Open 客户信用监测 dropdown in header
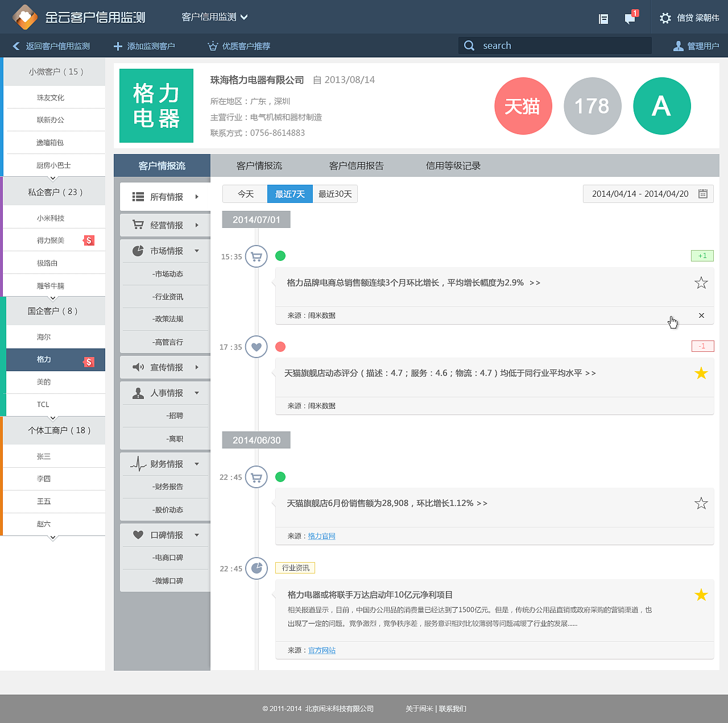Viewport: 728px width, 723px height. [x=214, y=17]
